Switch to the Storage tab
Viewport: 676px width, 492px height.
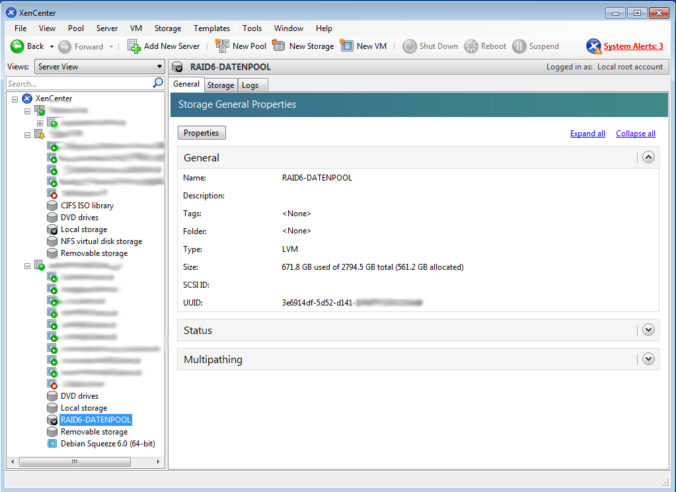221,85
